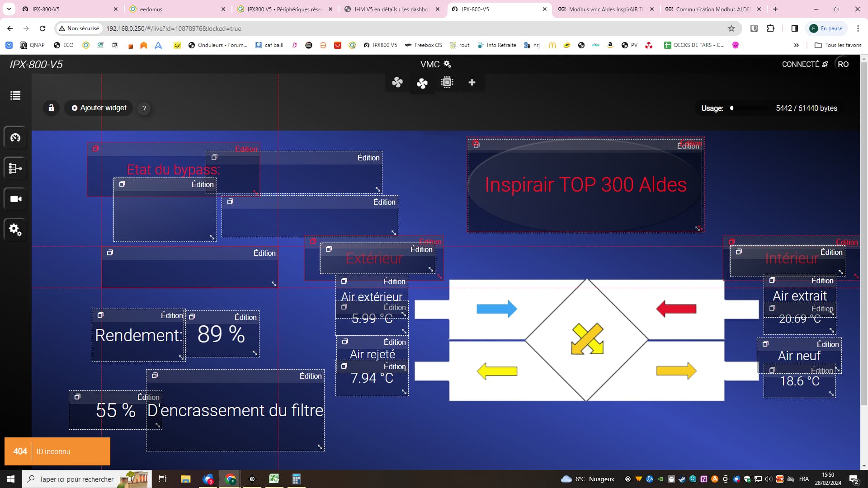Click duplicate icon of Air extrait widget
The height and width of the screenshot is (488, 868).
tap(772, 280)
